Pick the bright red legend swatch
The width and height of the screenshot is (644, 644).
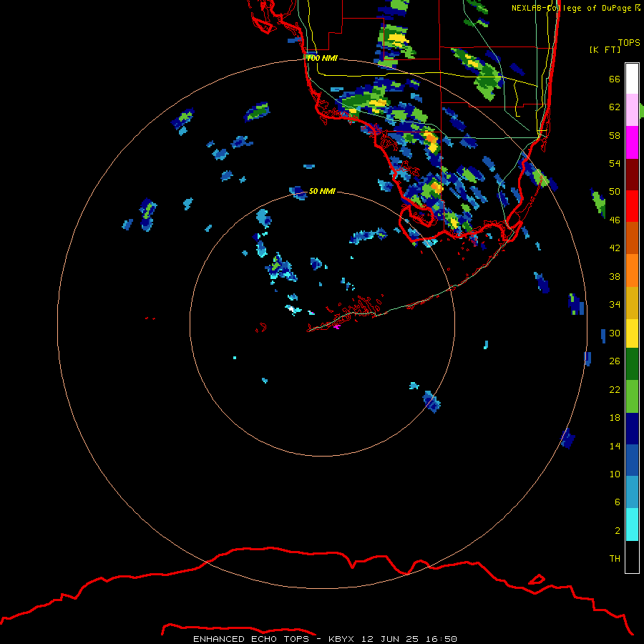(632, 206)
